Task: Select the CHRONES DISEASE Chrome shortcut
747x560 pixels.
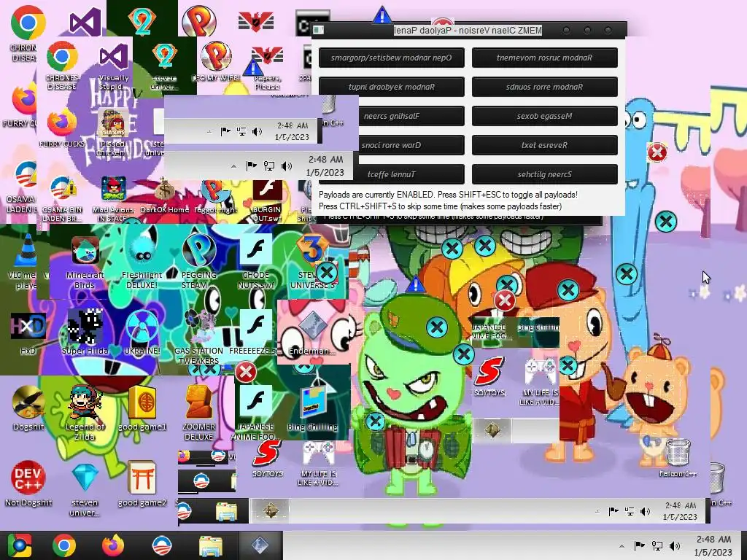Action: (x=62, y=66)
